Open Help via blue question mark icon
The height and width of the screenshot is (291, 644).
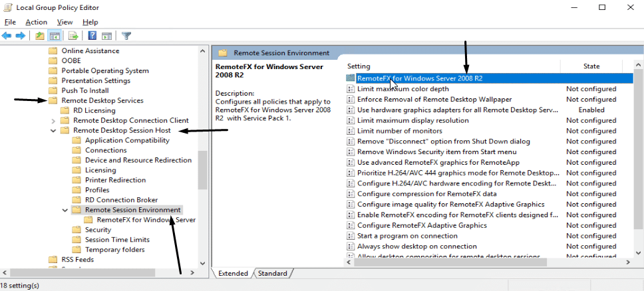(x=92, y=35)
